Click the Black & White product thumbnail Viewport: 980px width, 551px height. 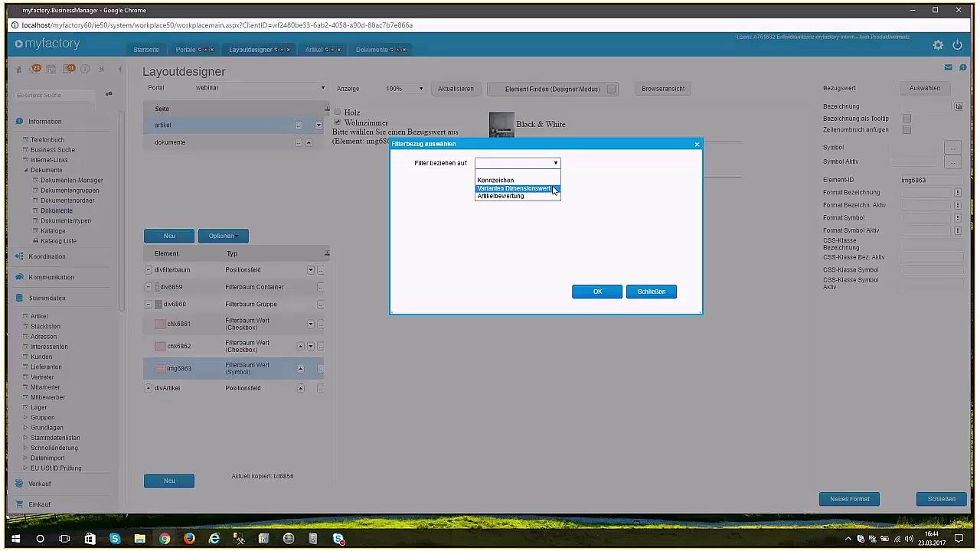click(x=501, y=126)
